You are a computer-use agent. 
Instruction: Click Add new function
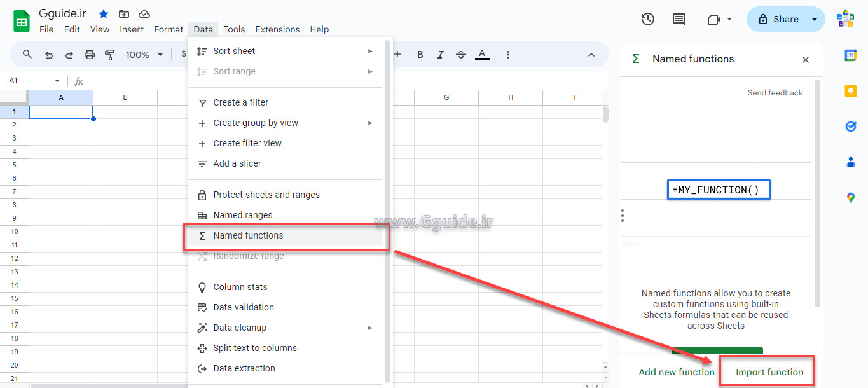point(677,372)
